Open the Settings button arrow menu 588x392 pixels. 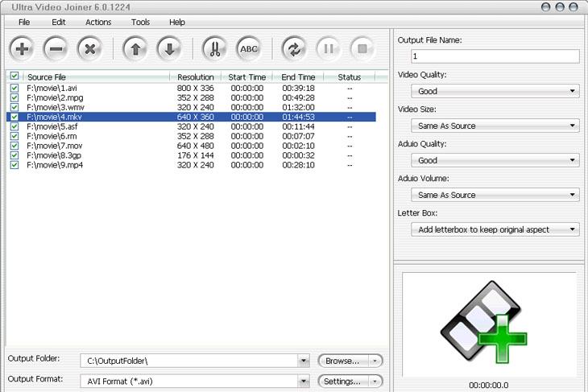click(x=375, y=382)
